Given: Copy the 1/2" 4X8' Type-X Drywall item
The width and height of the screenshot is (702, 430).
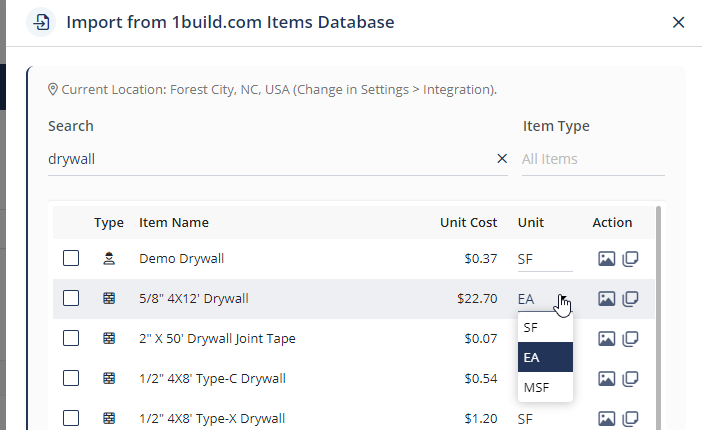Looking at the screenshot, I should tap(630, 418).
